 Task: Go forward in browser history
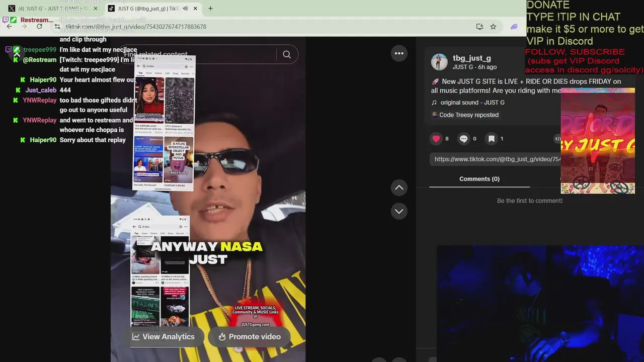pyautogui.click(x=24, y=27)
